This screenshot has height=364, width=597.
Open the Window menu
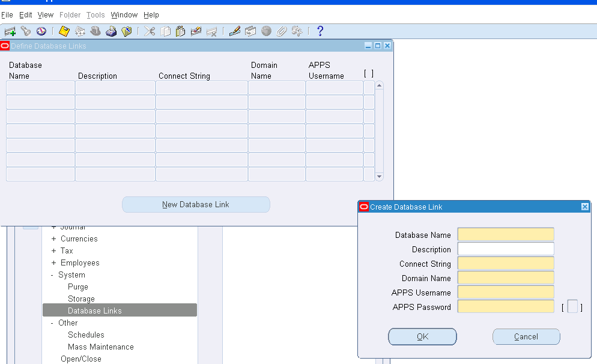click(x=124, y=15)
